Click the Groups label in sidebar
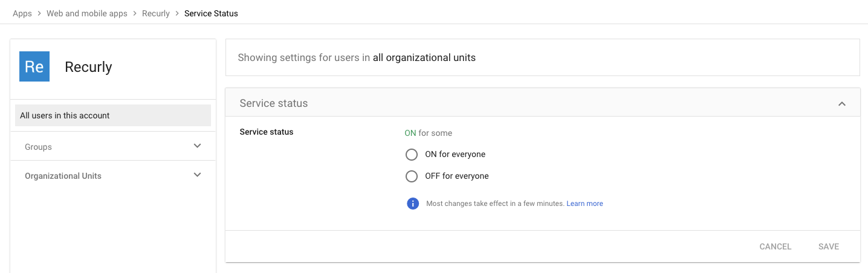Screen dimensions: 868x273 point(39,147)
